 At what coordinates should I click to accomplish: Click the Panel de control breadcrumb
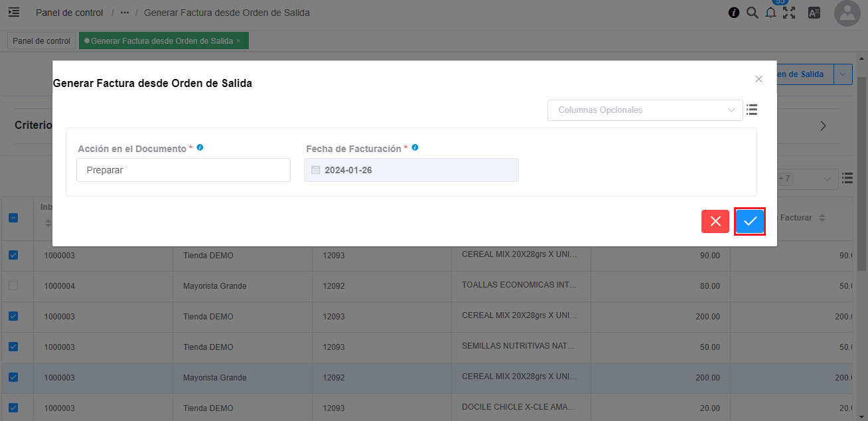click(x=69, y=13)
